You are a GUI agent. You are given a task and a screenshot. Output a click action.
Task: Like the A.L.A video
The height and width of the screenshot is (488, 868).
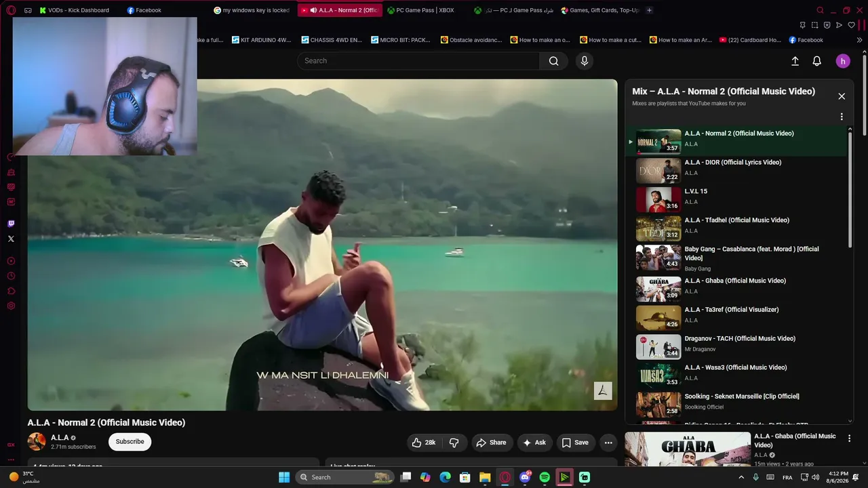(424, 443)
